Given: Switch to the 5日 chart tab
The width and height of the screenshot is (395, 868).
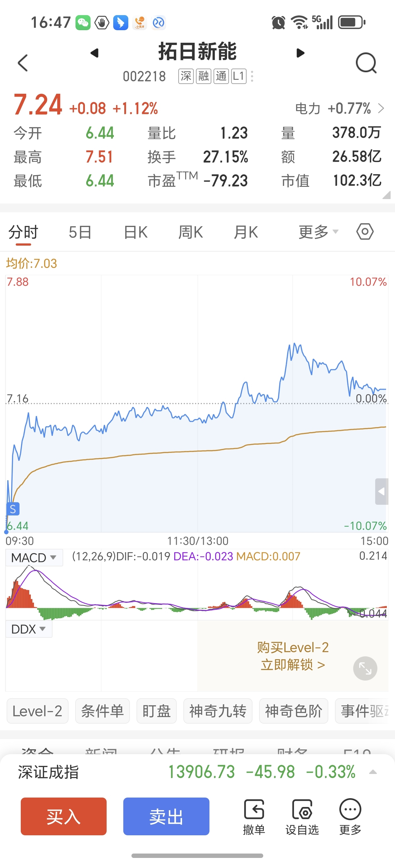Looking at the screenshot, I should click(80, 232).
